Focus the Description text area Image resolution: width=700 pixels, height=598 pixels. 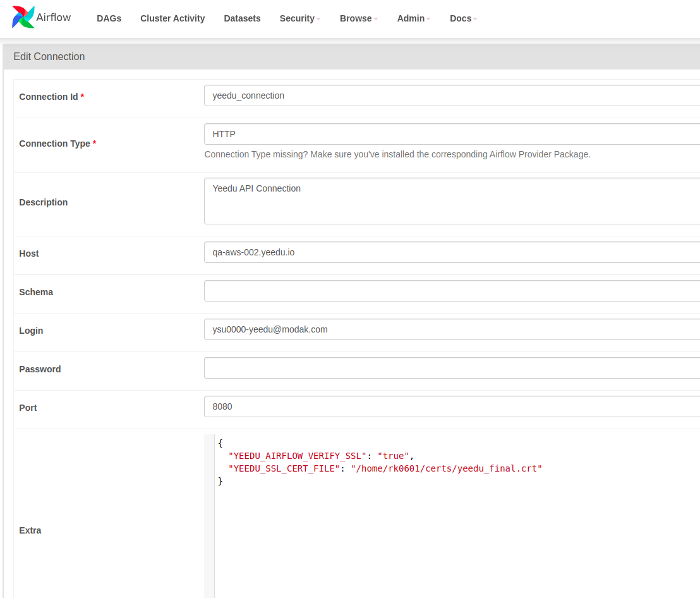[452, 201]
